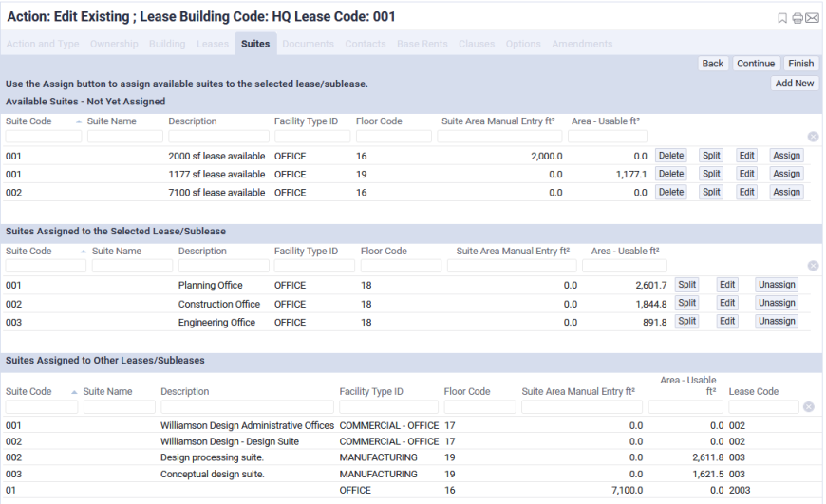
Task: Switch to the Amendments tab
Action: coord(582,44)
